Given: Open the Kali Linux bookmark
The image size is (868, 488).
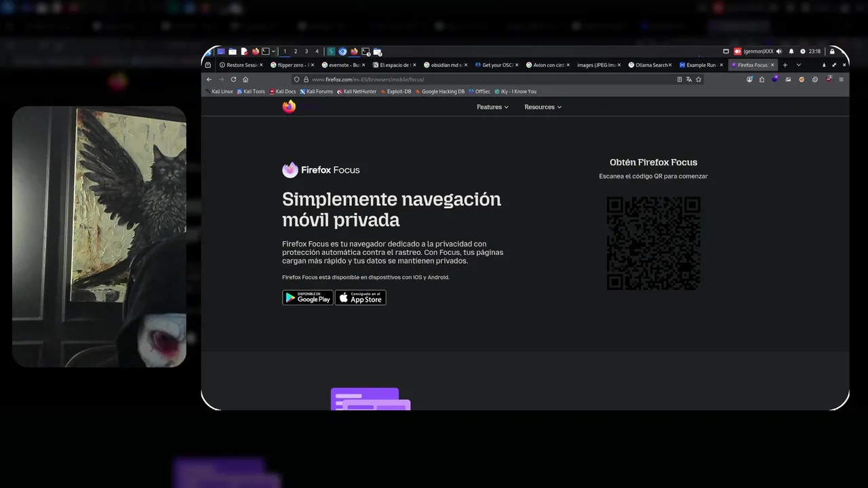Looking at the screenshot, I should click(219, 91).
